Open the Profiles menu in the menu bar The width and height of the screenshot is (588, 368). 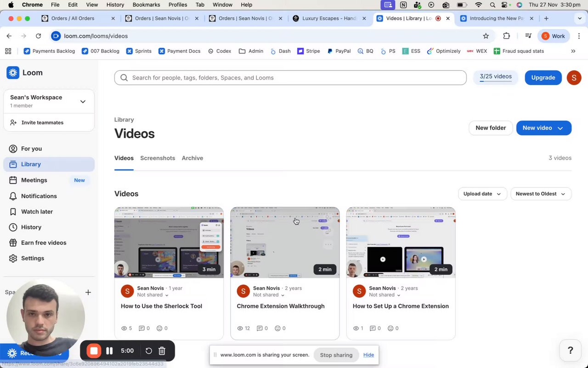178,5
